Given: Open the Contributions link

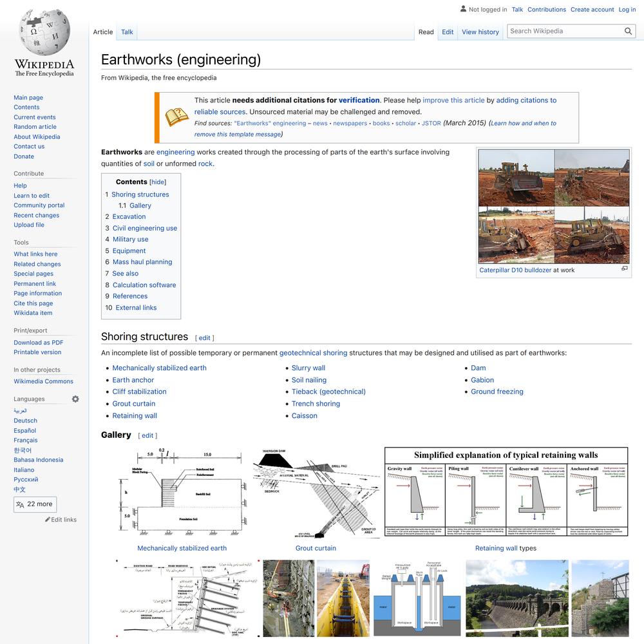Looking at the screenshot, I should (547, 10).
